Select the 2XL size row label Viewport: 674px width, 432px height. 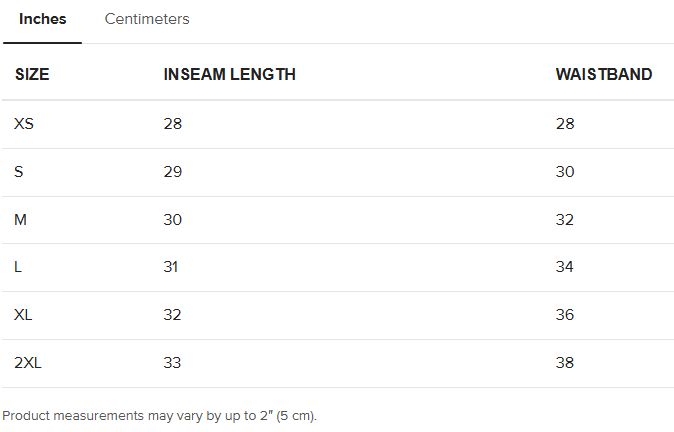[x=28, y=363]
